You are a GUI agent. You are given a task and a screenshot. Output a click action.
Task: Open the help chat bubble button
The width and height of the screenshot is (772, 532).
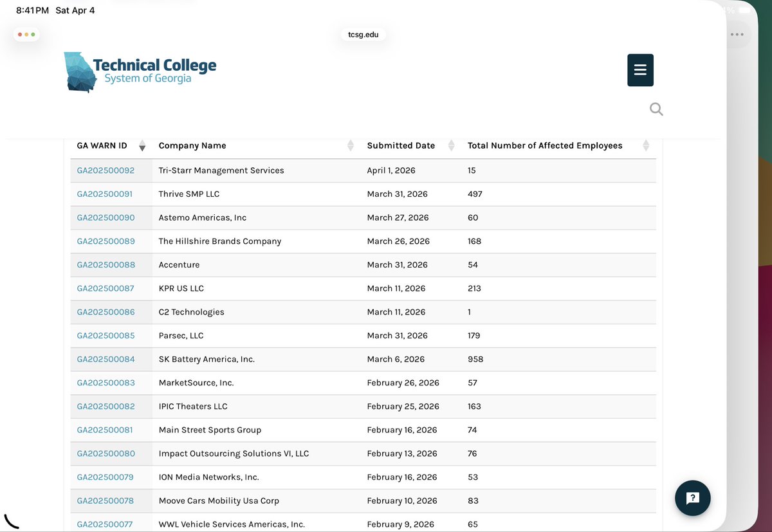(693, 498)
